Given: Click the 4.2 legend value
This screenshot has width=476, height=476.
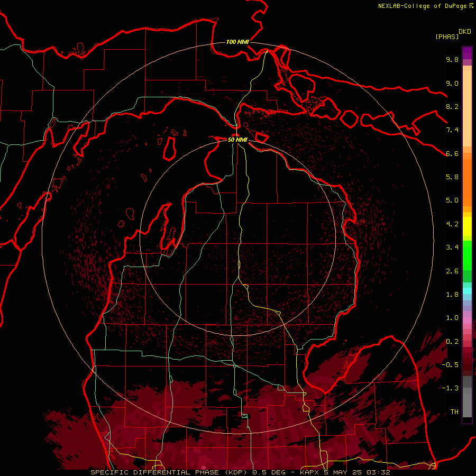Looking at the screenshot, I should [452, 224].
